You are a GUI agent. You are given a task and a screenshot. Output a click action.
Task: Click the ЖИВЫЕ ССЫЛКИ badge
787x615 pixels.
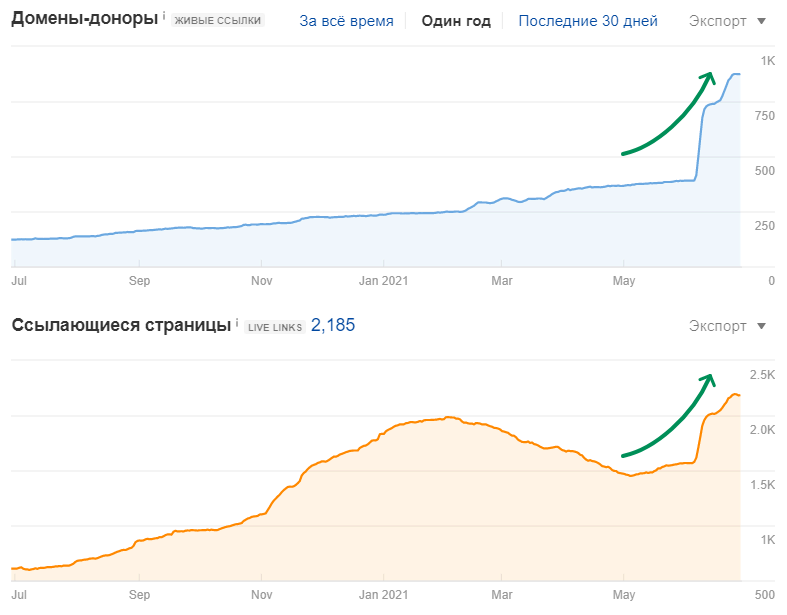pos(218,21)
